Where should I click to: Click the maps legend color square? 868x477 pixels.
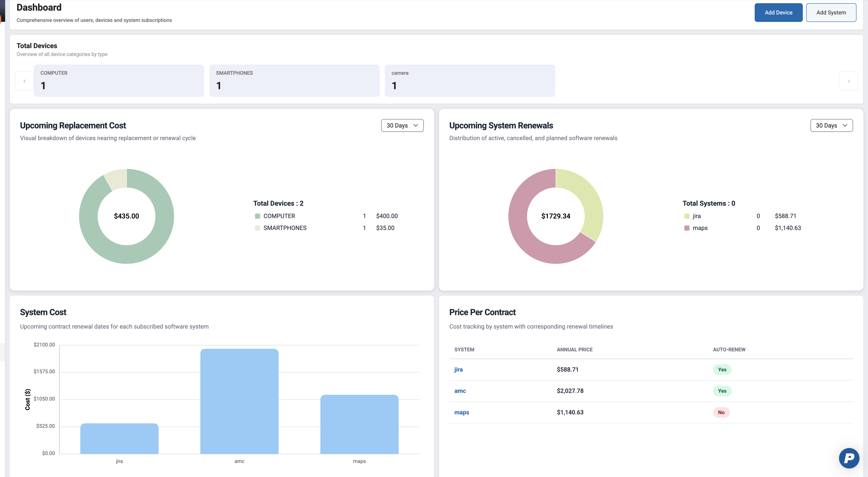(687, 228)
